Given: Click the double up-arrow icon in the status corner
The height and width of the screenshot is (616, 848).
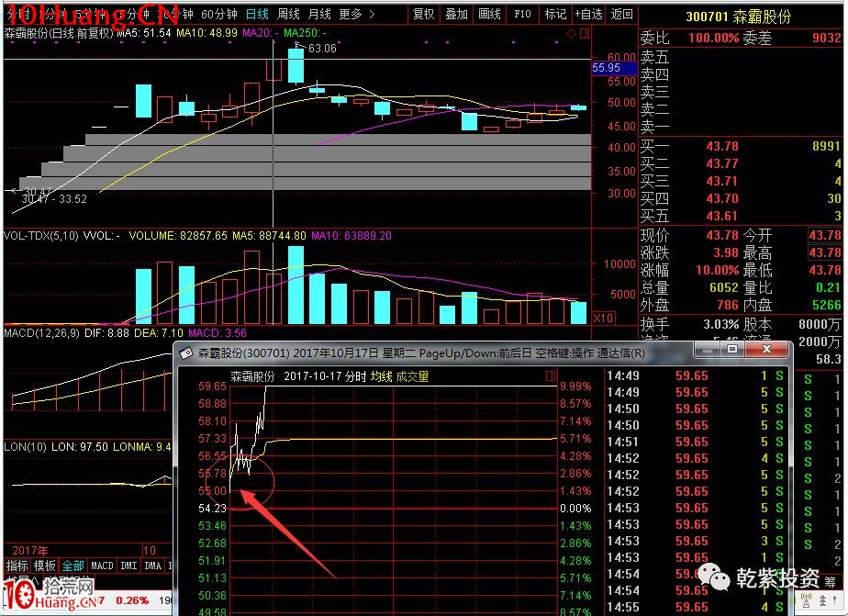Looking at the screenshot, I should (822, 599).
